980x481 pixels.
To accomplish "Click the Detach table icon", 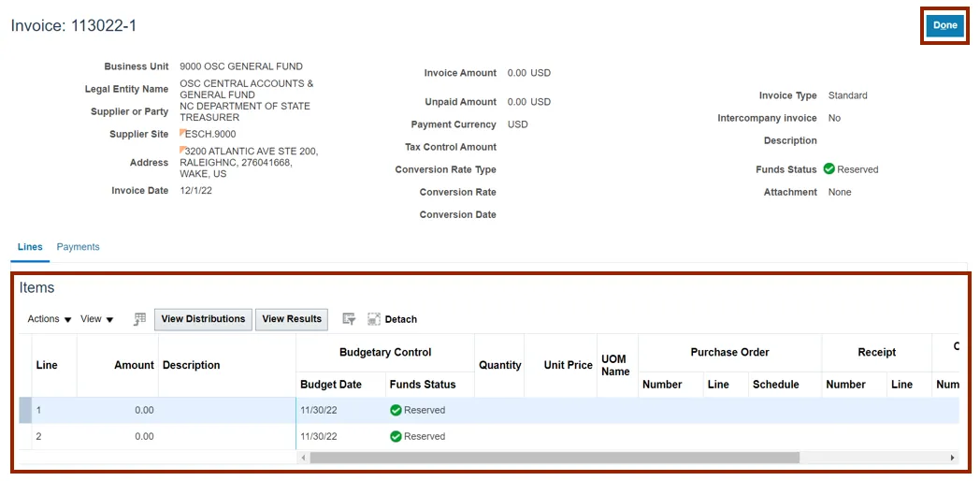I will coord(374,319).
